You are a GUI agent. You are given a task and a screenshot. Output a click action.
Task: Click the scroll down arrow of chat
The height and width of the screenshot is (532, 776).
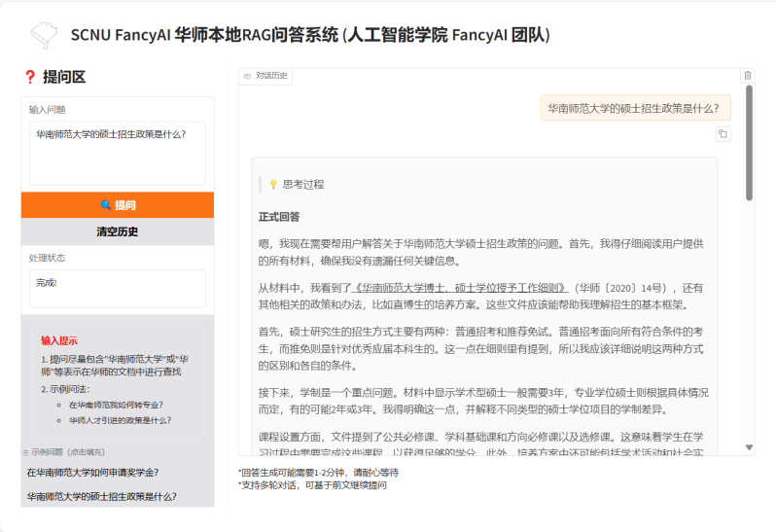pyautogui.click(x=749, y=447)
